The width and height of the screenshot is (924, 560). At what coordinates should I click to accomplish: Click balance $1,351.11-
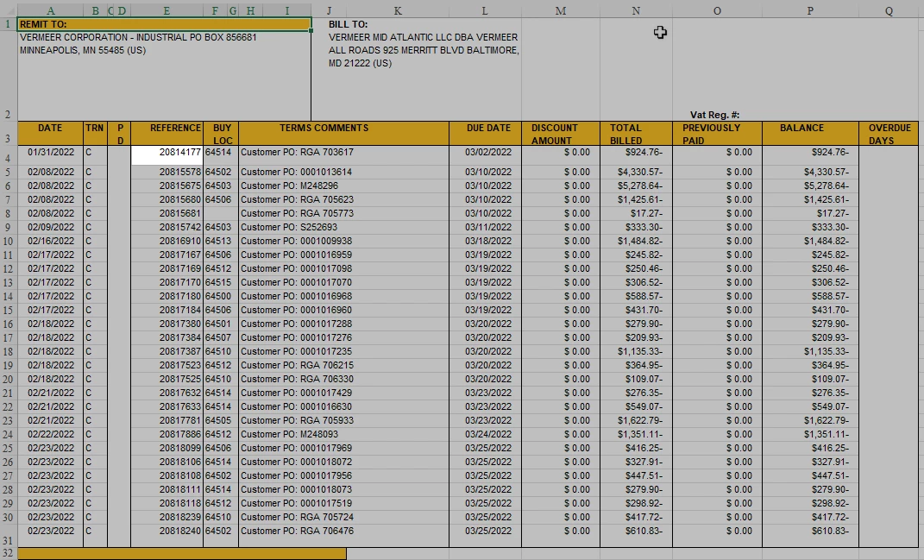pos(810,434)
